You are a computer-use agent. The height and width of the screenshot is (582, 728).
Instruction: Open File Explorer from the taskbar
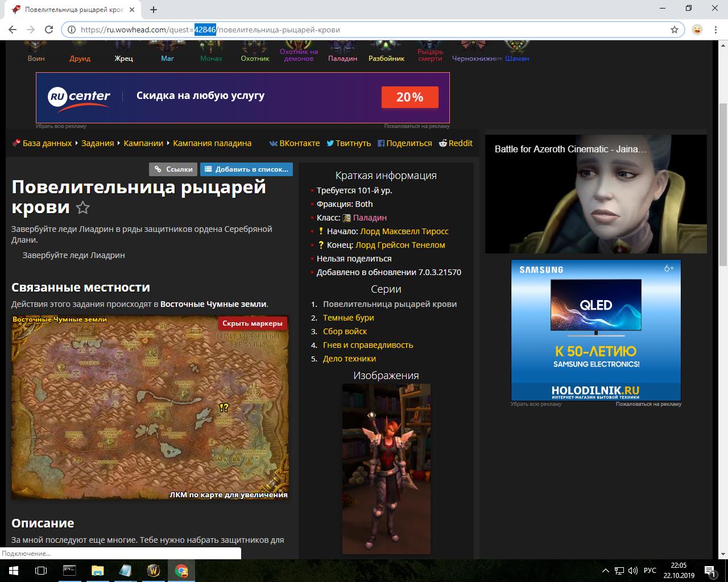click(x=98, y=571)
